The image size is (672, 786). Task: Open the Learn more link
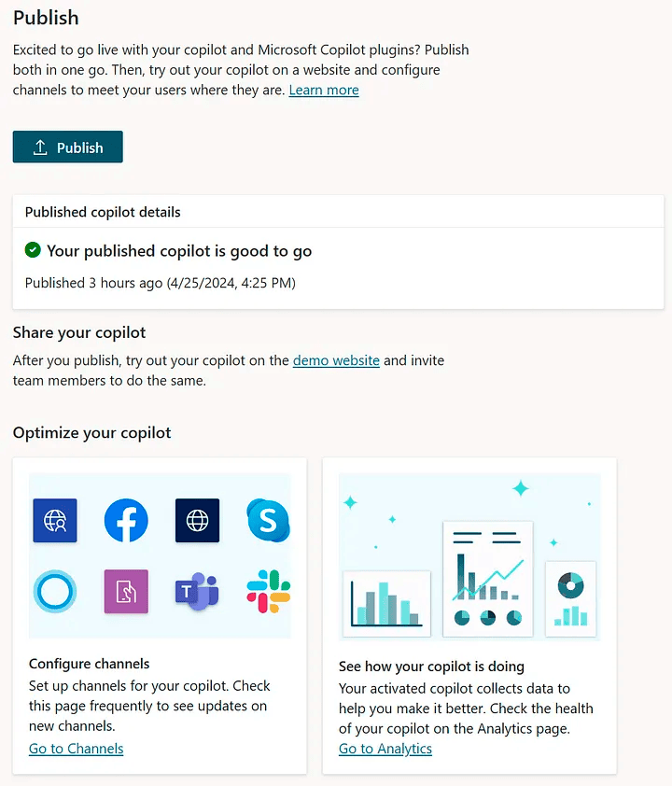pos(324,90)
